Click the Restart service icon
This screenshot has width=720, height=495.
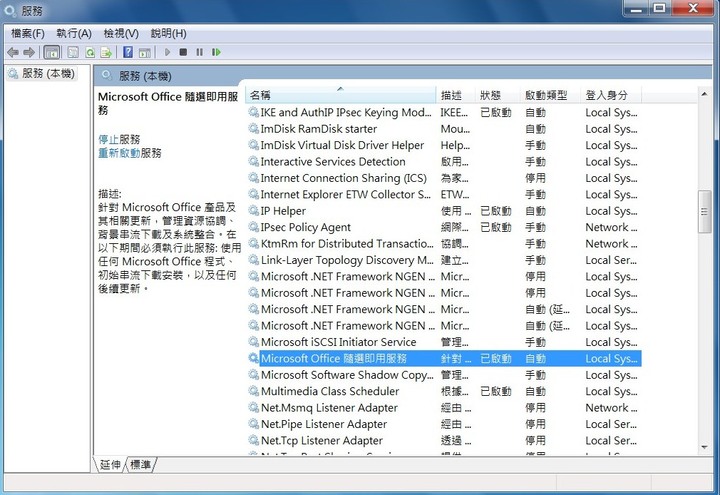click(x=216, y=52)
